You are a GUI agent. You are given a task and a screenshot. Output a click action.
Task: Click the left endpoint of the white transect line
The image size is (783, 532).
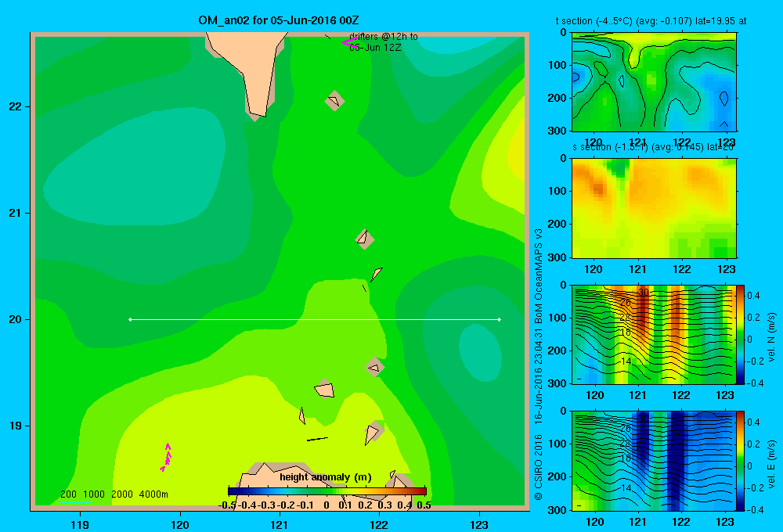pos(130,319)
